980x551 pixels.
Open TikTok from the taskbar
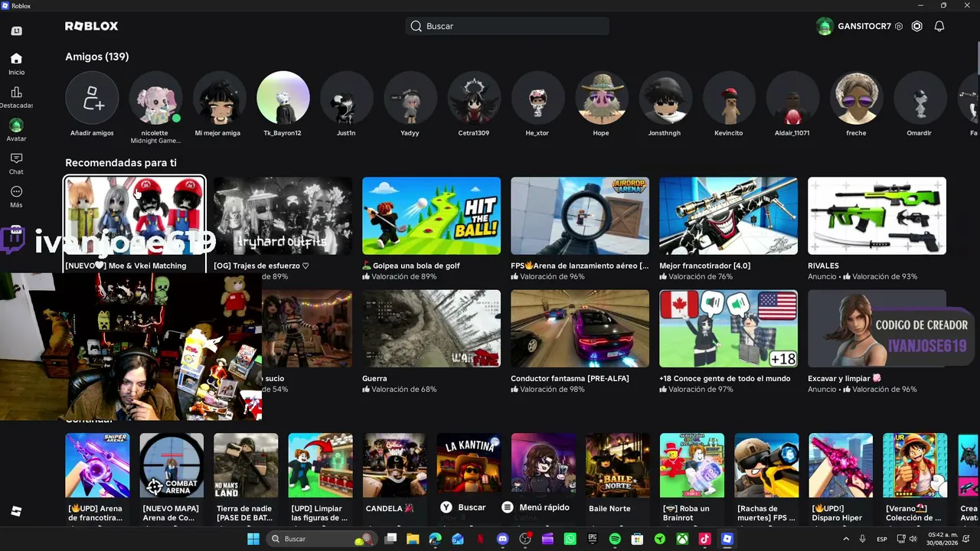pos(704,539)
